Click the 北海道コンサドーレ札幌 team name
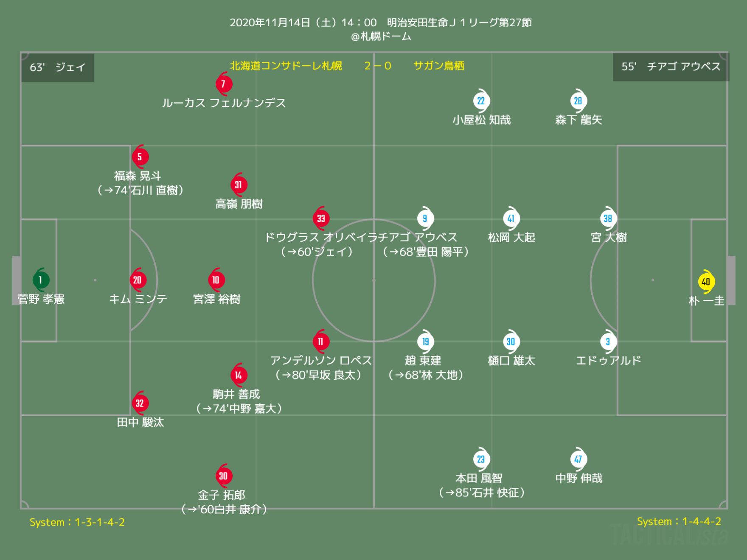The width and height of the screenshot is (747, 560). pos(286,66)
